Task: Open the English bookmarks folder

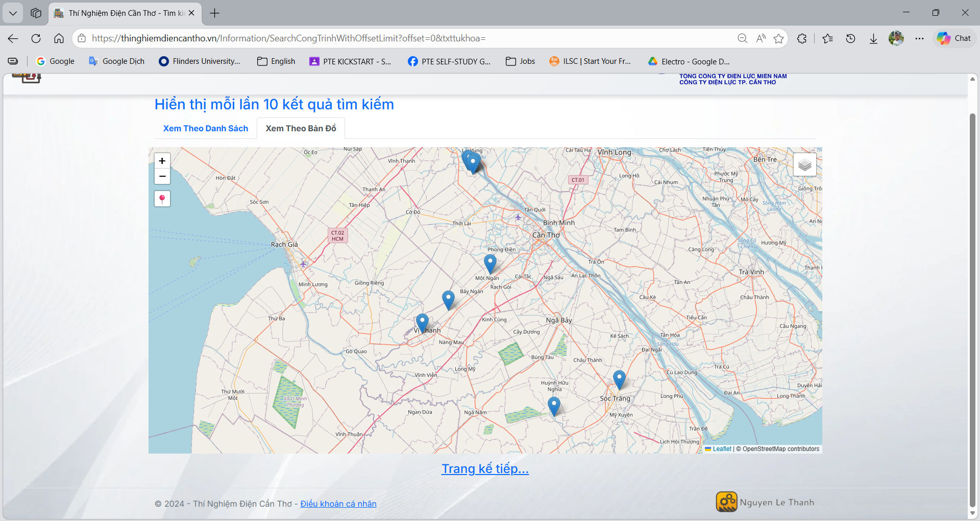Action: [x=277, y=61]
